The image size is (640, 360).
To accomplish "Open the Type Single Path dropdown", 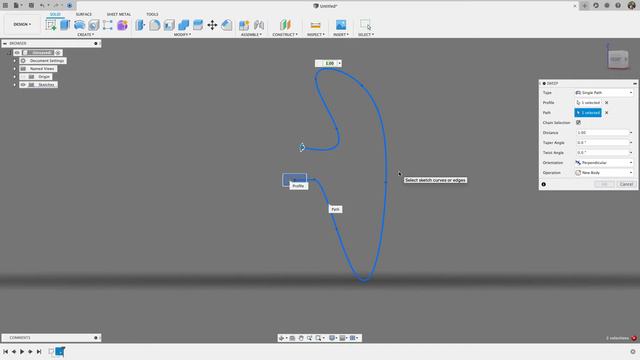I will [x=604, y=93].
